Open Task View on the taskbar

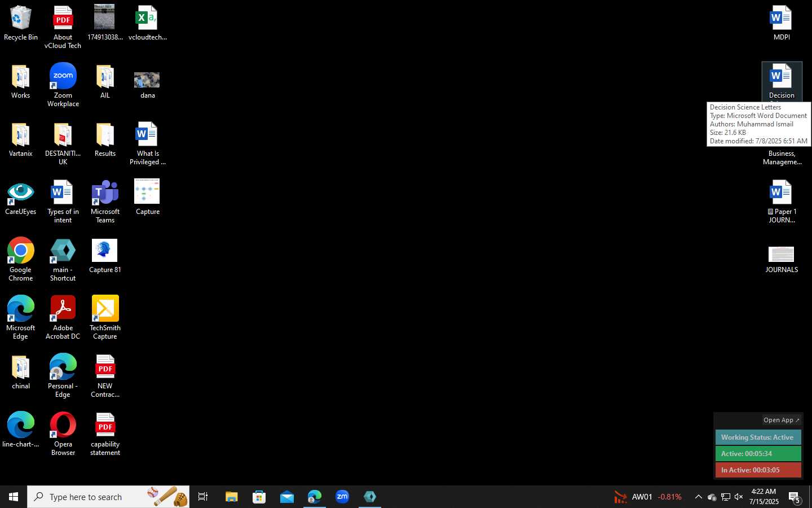(203, 497)
